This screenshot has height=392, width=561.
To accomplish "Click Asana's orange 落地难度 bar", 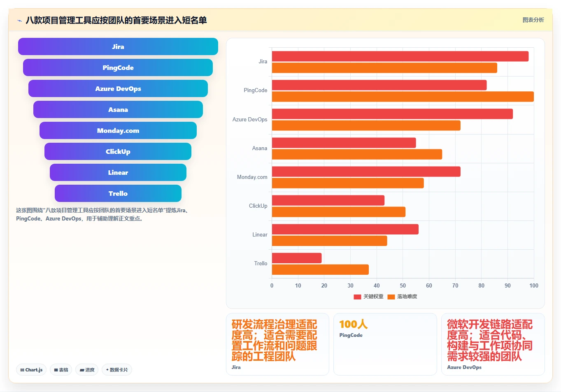I will click(x=357, y=154).
